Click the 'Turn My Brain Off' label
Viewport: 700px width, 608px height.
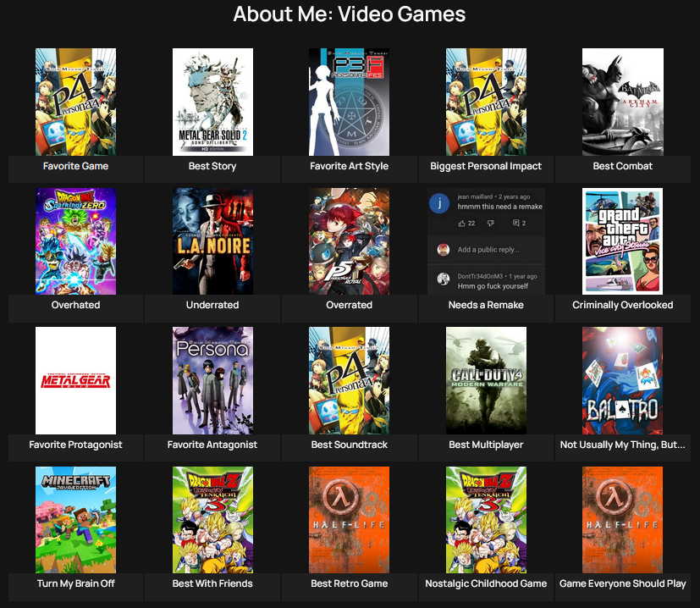(75, 583)
